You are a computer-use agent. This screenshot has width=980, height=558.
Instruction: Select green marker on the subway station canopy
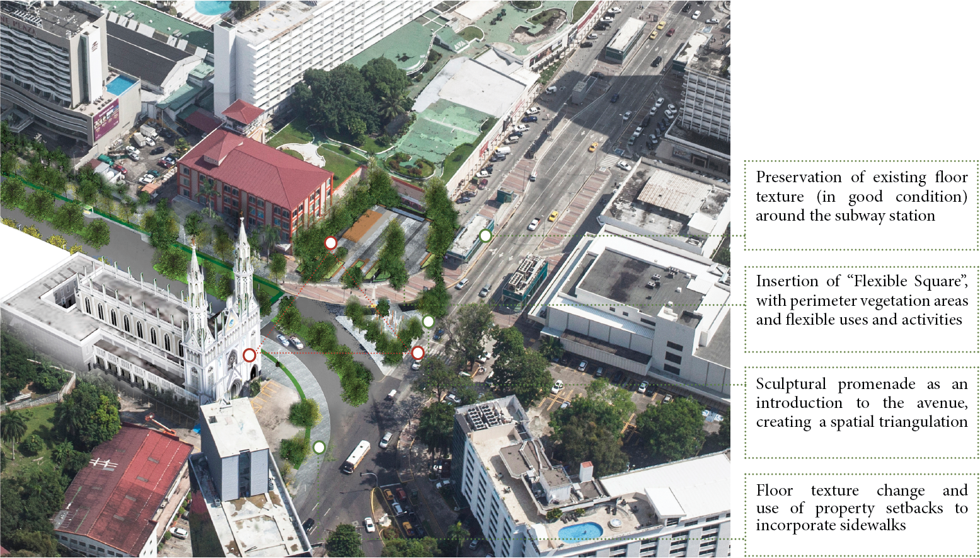(485, 236)
